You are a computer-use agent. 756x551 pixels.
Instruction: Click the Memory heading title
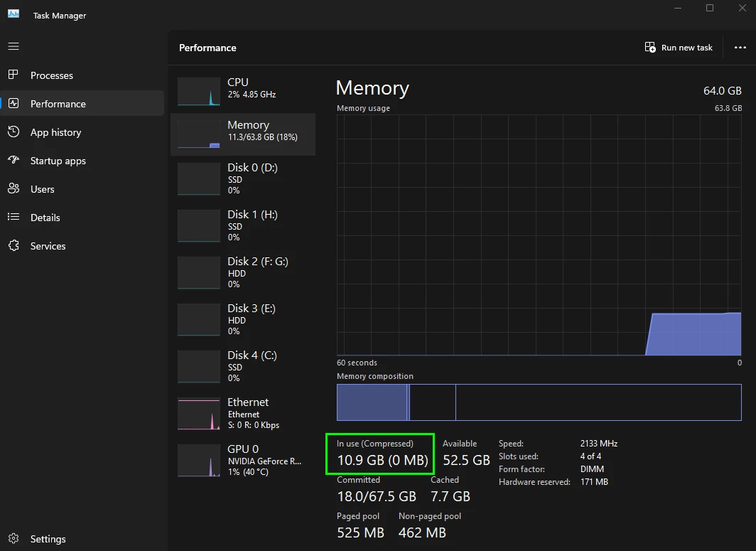coord(372,88)
